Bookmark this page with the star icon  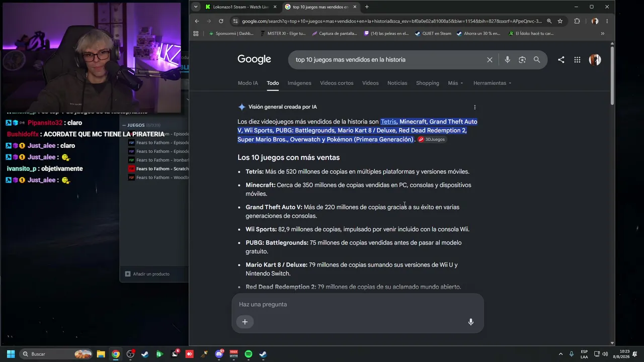coord(560,21)
